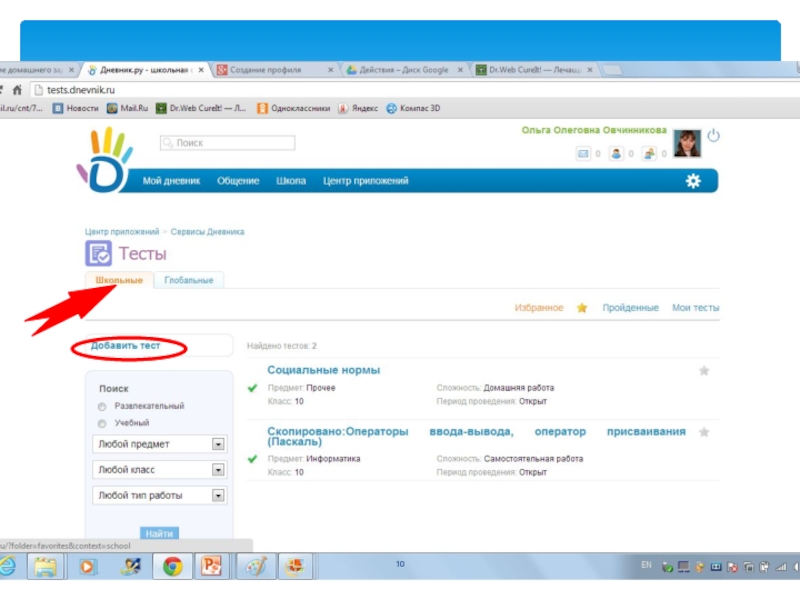Open the Любой предмет dropdown
Screen dimensions: 800x600
click(160, 444)
